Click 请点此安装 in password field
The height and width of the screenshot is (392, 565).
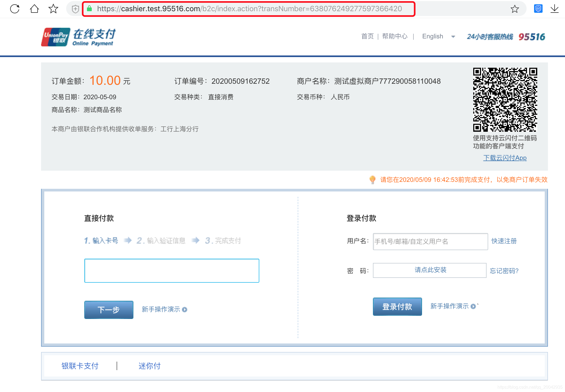click(430, 270)
